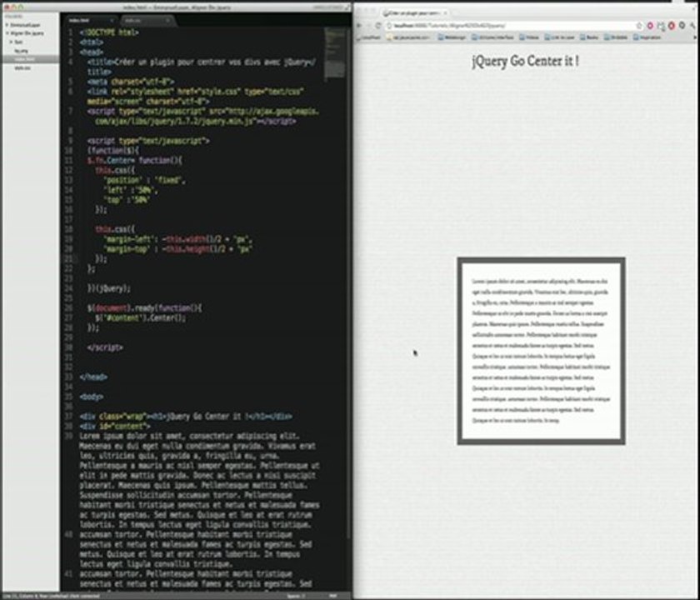Open bg.png from the sidebar
This screenshot has width=700, height=600.
(21, 51)
